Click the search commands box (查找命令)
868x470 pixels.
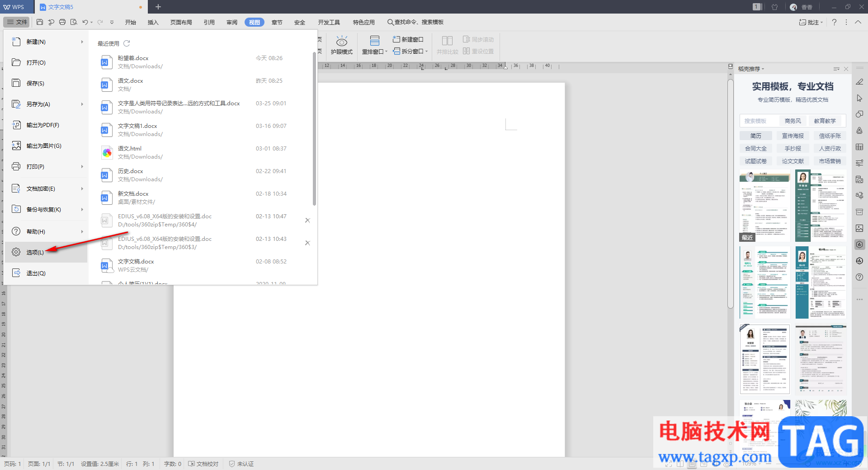[x=415, y=22]
